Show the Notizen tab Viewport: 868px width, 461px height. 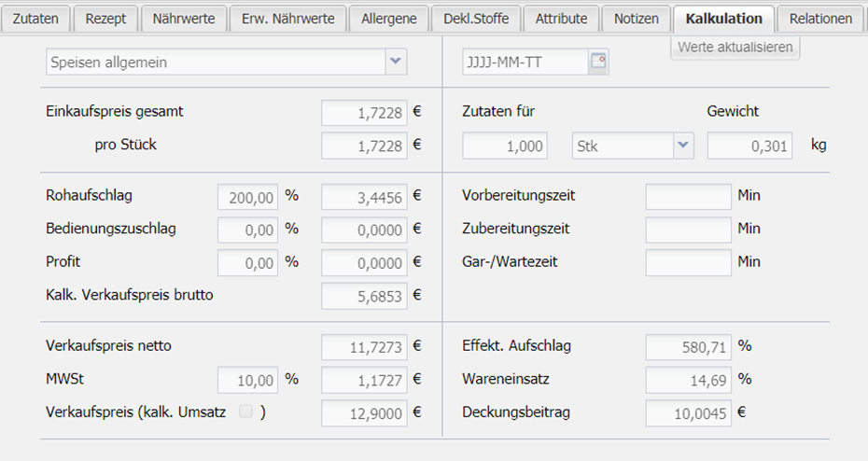click(637, 19)
